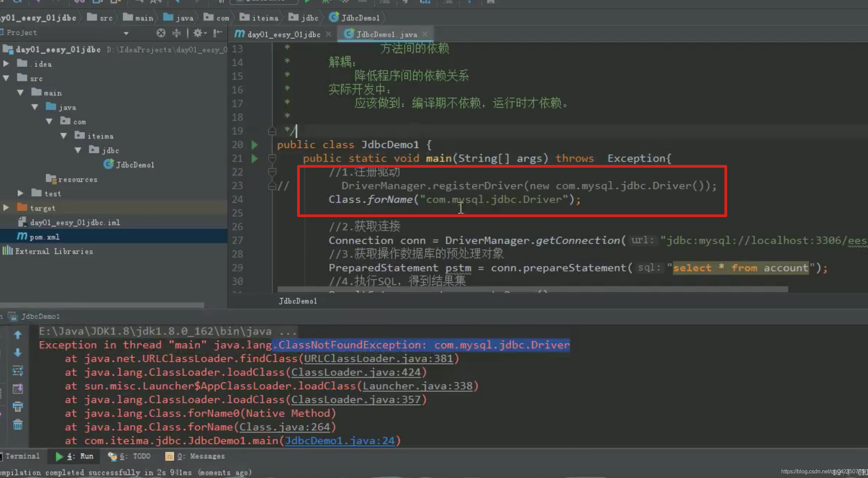Collapse the jdbc package
The image size is (868, 478).
coord(78,150)
